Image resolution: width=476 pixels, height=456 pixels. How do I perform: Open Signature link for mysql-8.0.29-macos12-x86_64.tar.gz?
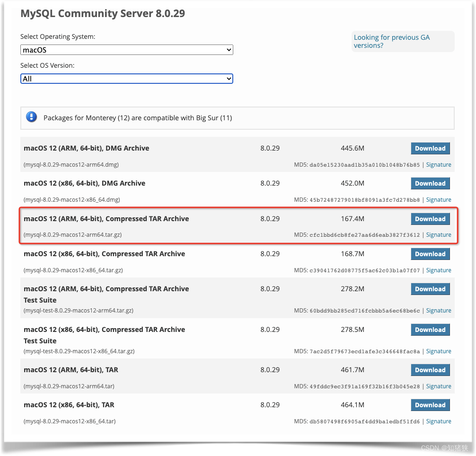(x=438, y=270)
